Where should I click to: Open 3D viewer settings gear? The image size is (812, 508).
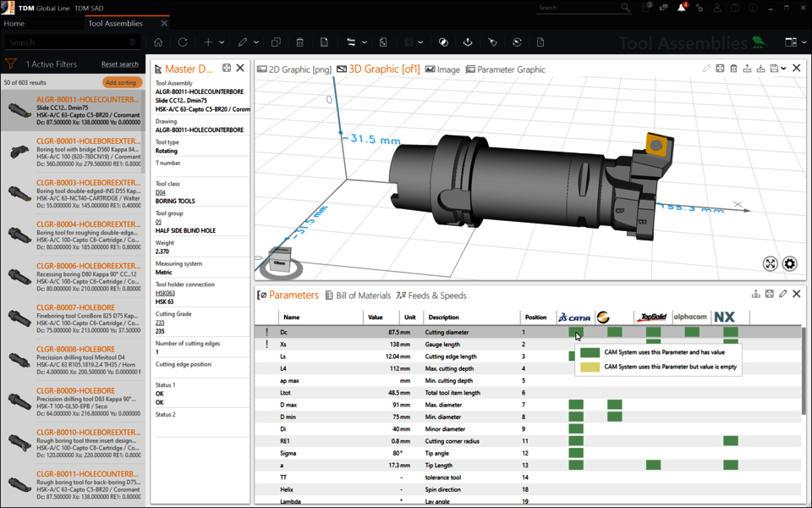(790, 264)
